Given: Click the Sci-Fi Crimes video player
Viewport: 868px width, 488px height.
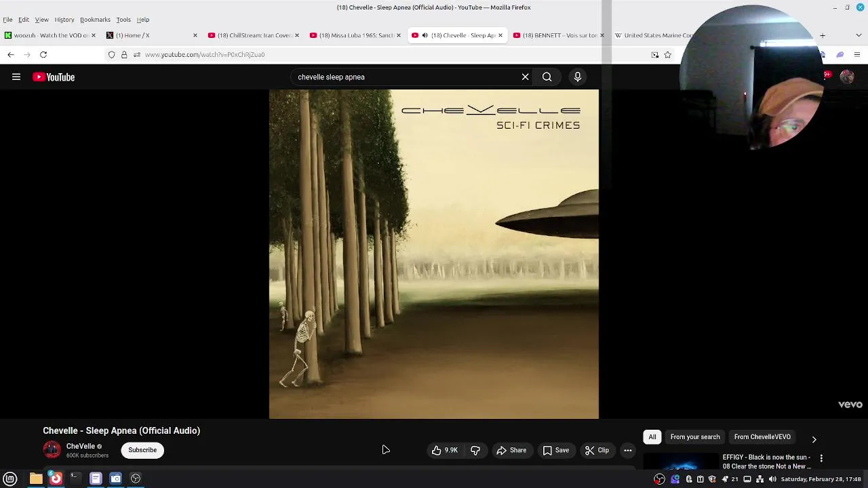Looking at the screenshot, I should pyautogui.click(x=434, y=254).
